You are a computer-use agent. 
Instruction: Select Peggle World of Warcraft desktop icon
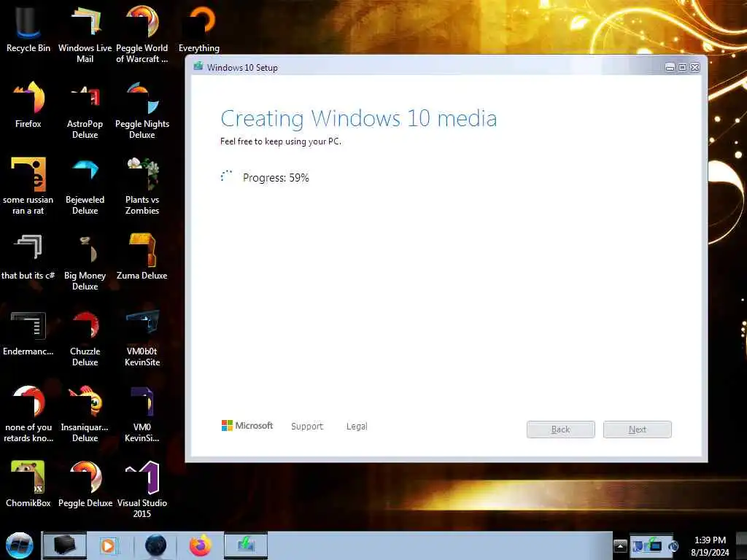142,34
